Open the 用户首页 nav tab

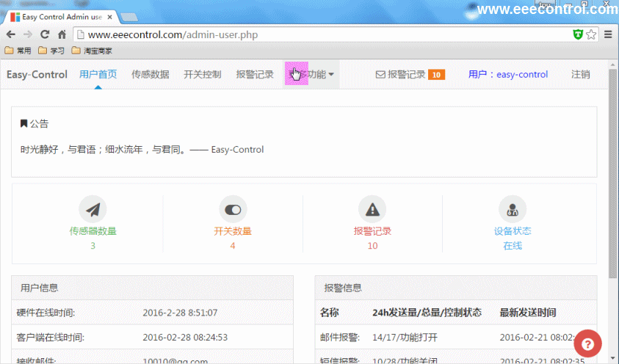coord(98,75)
